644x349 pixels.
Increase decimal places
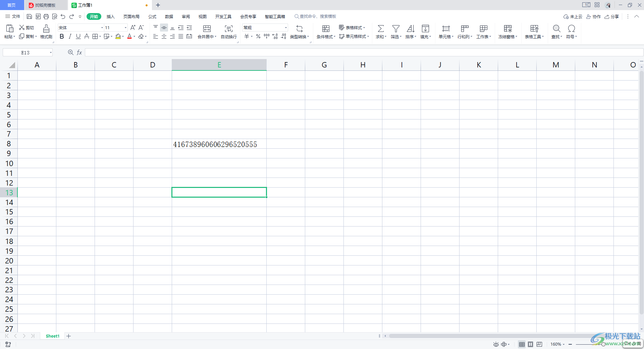pos(275,36)
